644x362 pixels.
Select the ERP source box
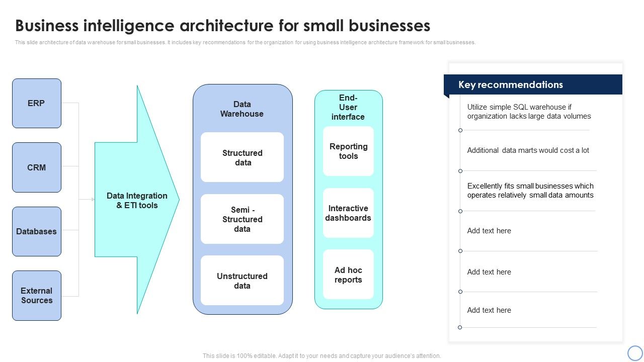pos(37,103)
